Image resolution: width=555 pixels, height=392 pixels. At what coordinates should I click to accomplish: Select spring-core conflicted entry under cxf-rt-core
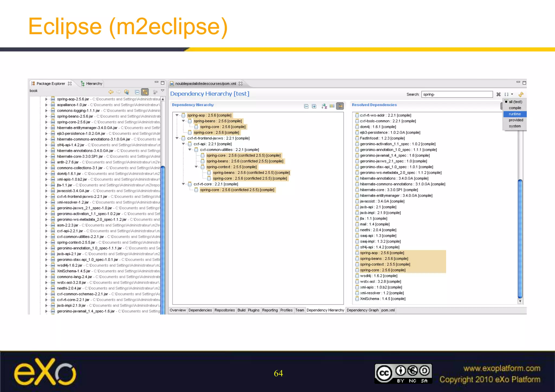coord(237,190)
